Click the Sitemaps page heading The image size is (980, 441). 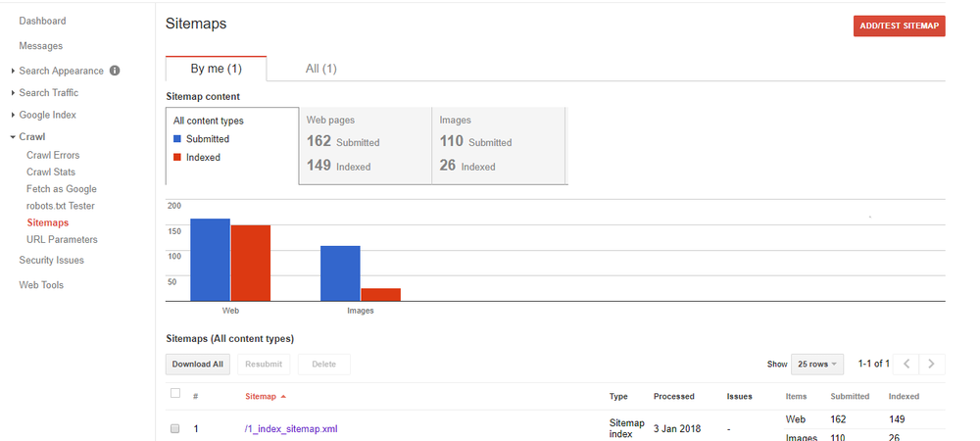[x=196, y=24]
